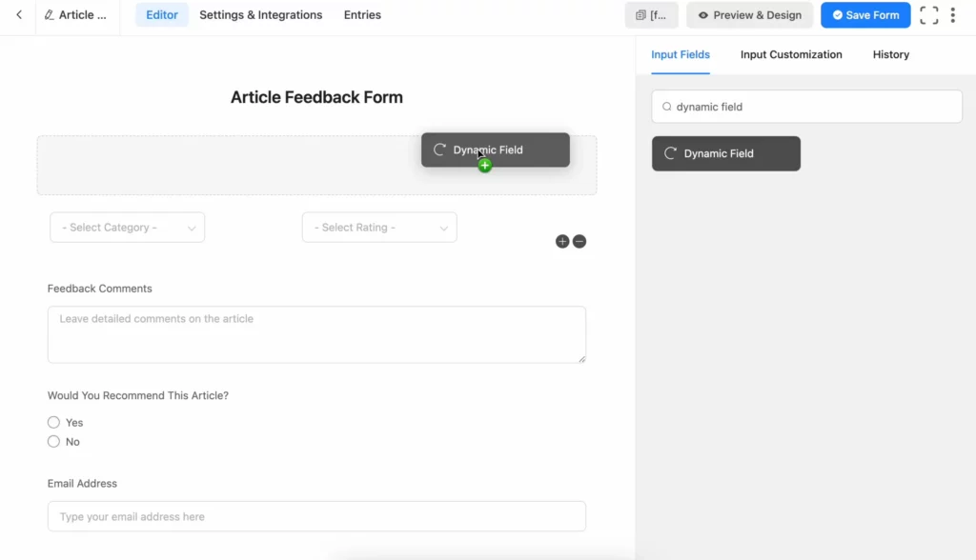The width and height of the screenshot is (976, 560).
Task: Open the Select Category dropdown
Action: tap(127, 227)
